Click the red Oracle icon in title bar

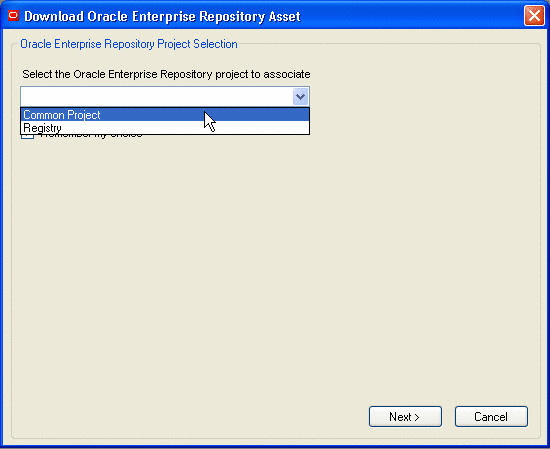click(x=13, y=16)
